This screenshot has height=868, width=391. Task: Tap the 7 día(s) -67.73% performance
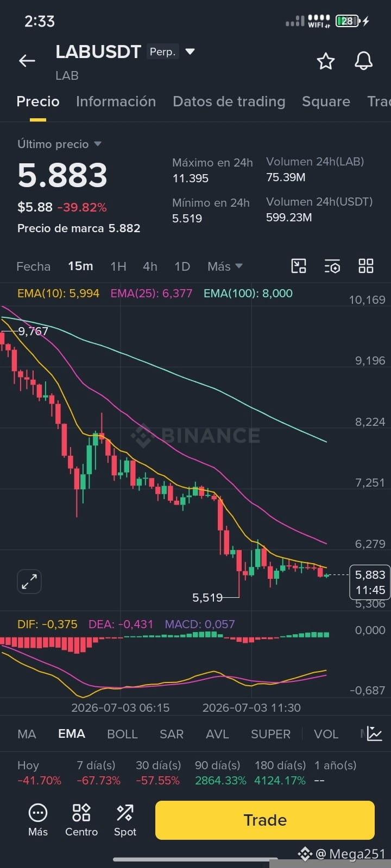click(98, 773)
